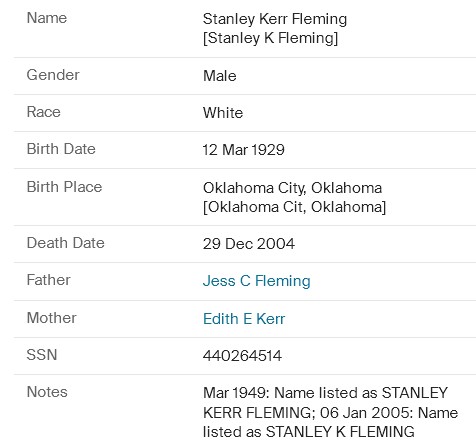Select the Notes text about name listings
This screenshot has height=446, width=476.
point(330,412)
